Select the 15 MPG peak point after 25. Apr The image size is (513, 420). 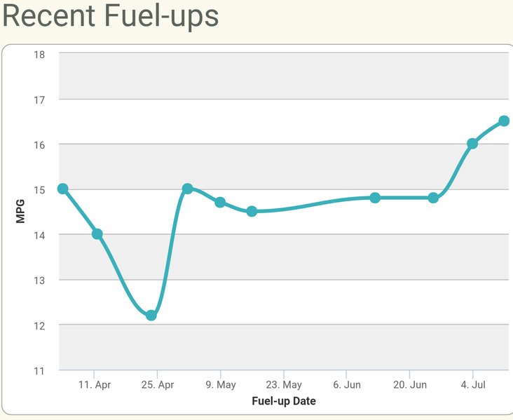[x=187, y=189]
